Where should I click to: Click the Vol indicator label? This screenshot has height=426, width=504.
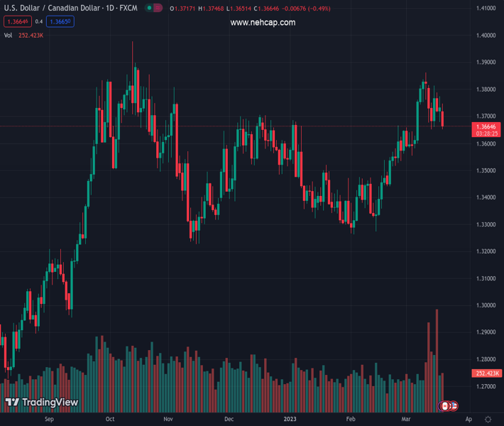point(8,35)
